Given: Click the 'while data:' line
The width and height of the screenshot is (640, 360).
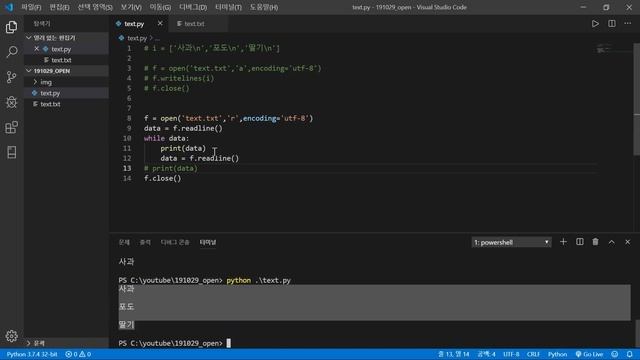Looking at the screenshot, I should click(x=166, y=138).
